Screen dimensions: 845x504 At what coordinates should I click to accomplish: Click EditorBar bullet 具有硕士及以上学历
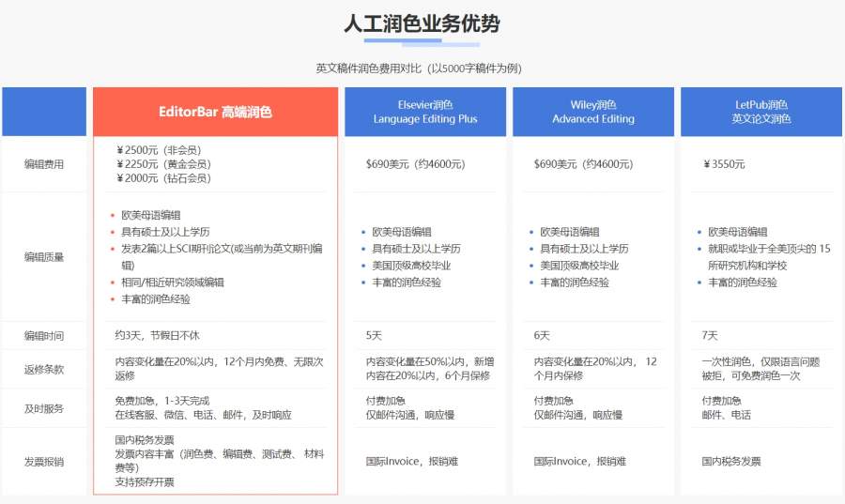tap(165, 232)
